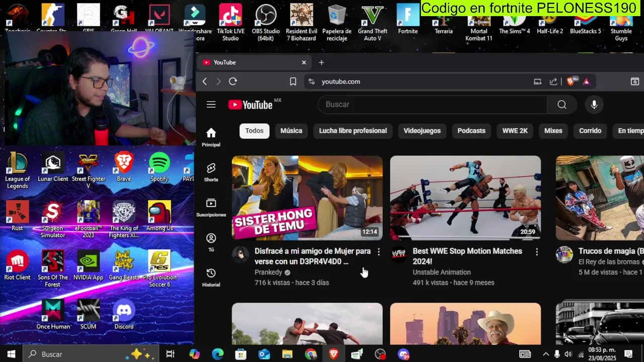Open the Fortnite desktop shortcut
The height and width of the screenshot is (362, 644).
click(x=408, y=20)
